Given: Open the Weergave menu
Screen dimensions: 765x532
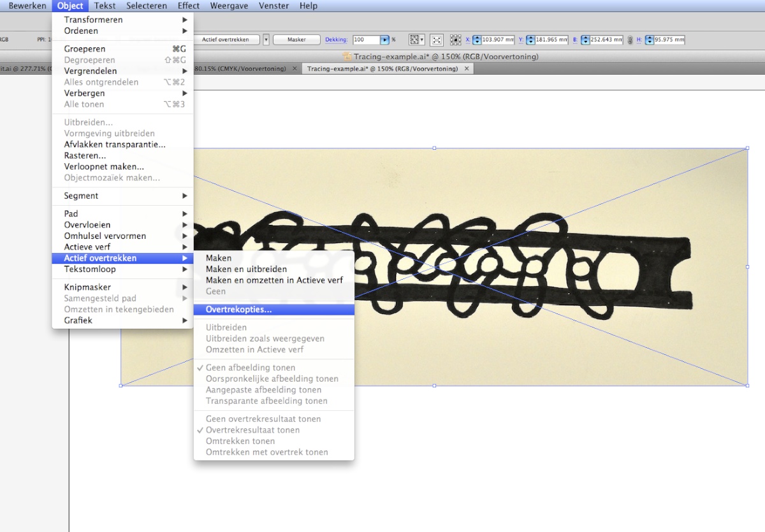Looking at the screenshot, I should click(x=229, y=6).
